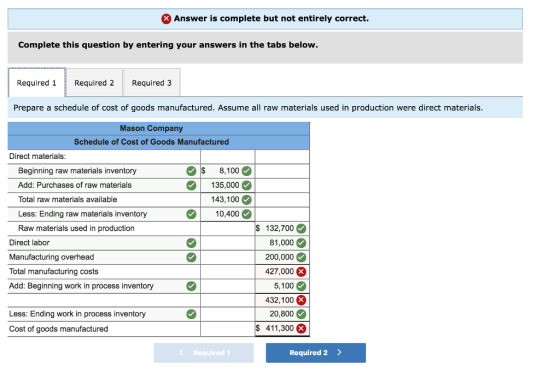This screenshot has height=371, width=560.
Task: Click the Direct materials: heading row
Action: pos(104,156)
